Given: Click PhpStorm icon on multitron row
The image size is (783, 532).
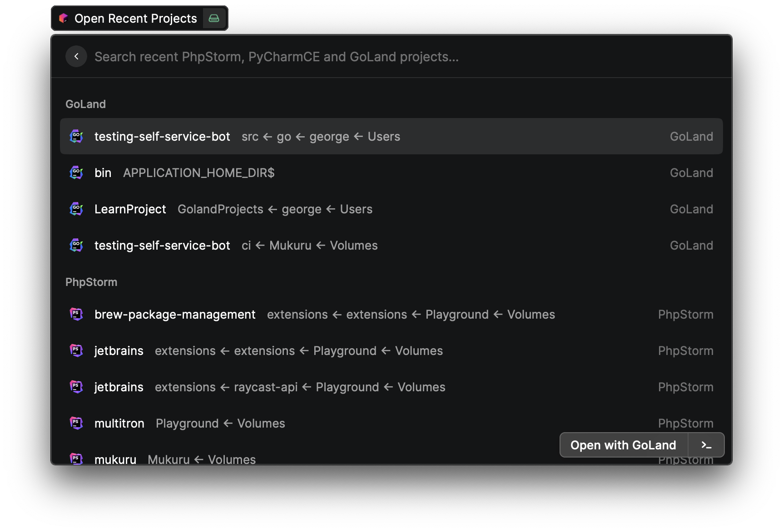Looking at the screenshot, I should 76,423.
